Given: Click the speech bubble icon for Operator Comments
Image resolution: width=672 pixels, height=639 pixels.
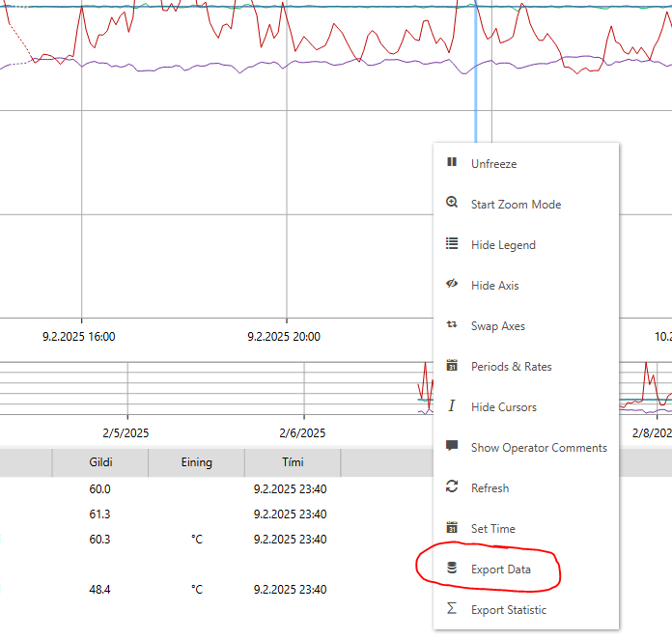Looking at the screenshot, I should (x=451, y=447).
